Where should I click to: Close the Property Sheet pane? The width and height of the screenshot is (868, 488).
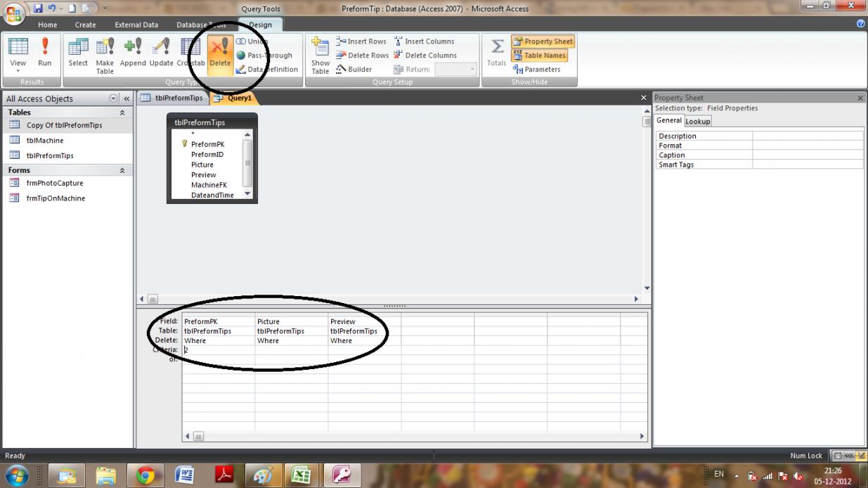pos(860,98)
